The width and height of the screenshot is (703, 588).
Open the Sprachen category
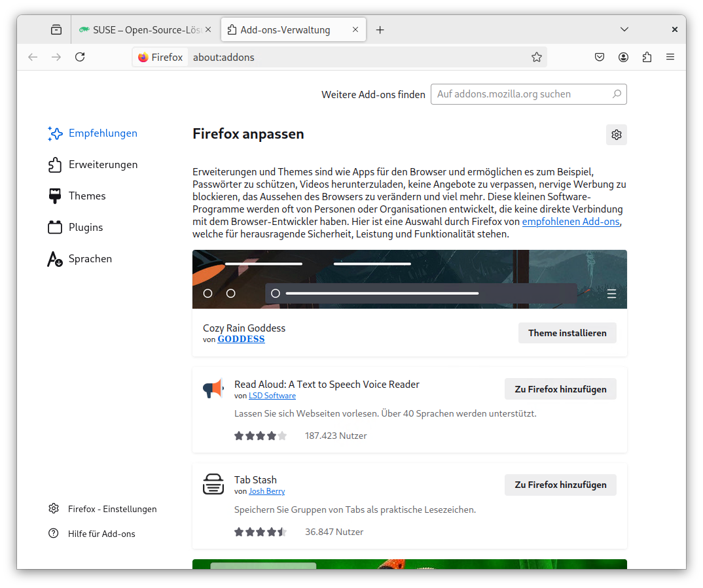(90, 259)
